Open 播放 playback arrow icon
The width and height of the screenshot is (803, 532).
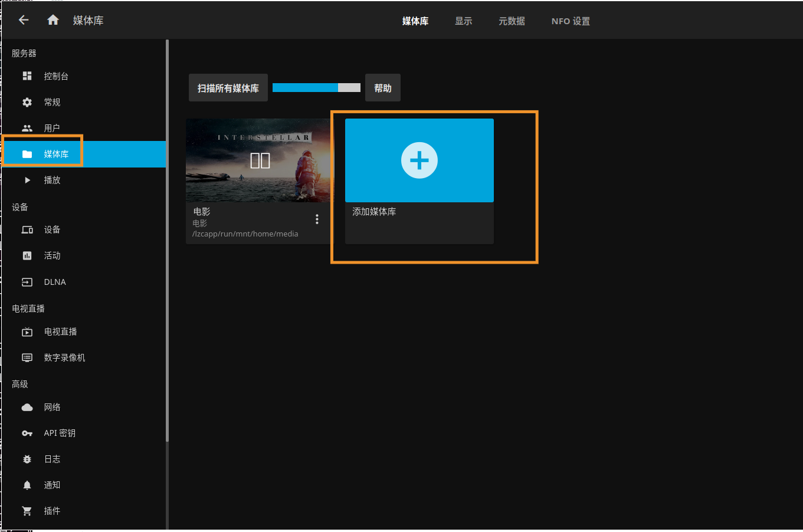coord(27,180)
